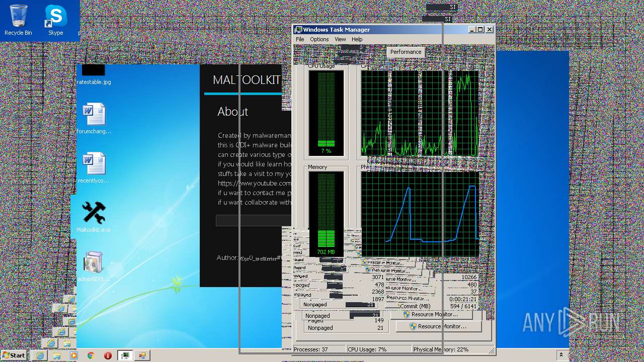Launch Opera from the taskbar
The width and height of the screenshot is (644, 362).
(x=108, y=355)
